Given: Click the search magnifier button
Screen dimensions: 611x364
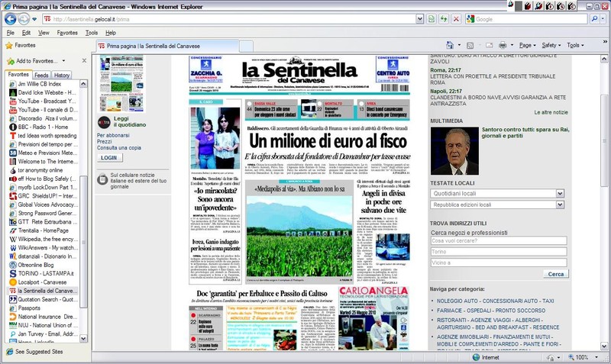Looking at the screenshot, I should (594, 19).
